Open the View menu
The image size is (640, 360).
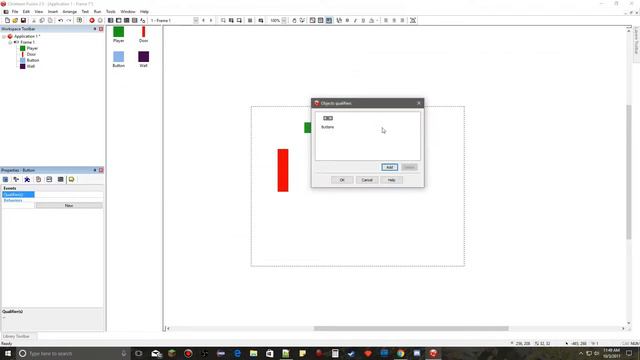(38, 12)
